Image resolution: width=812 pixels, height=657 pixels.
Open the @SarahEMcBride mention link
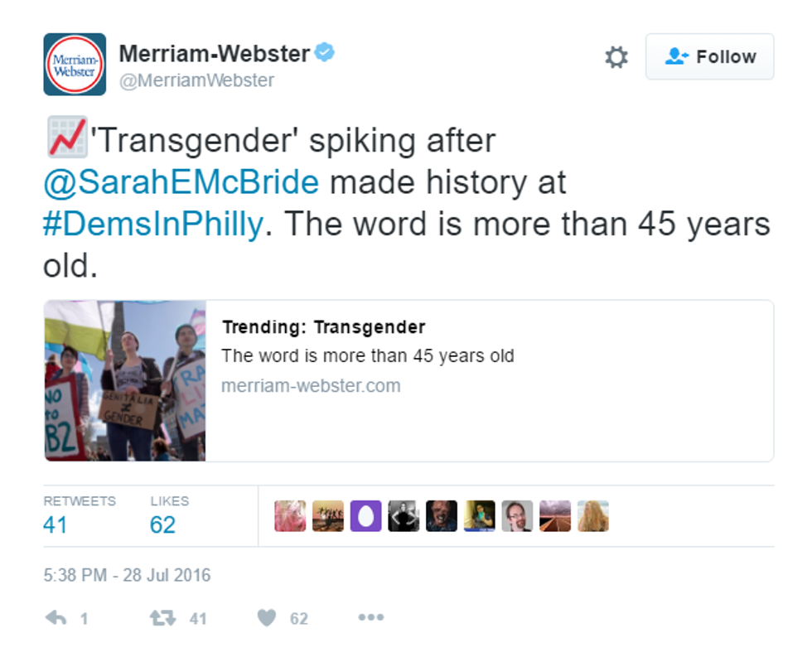pos(181,182)
